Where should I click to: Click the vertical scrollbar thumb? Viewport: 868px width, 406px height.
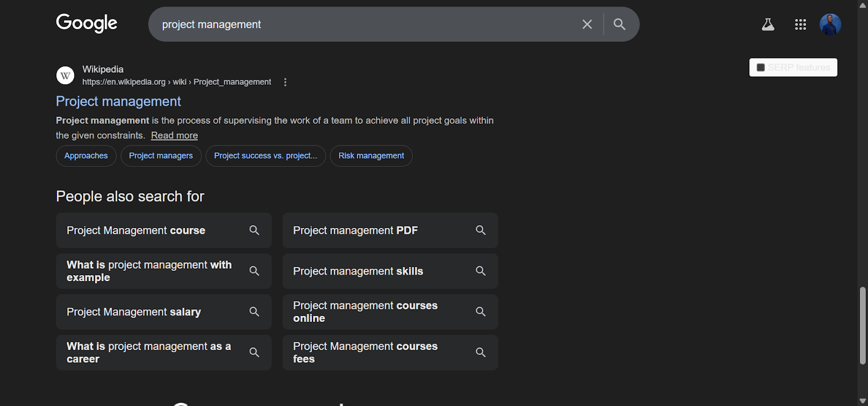tap(863, 326)
